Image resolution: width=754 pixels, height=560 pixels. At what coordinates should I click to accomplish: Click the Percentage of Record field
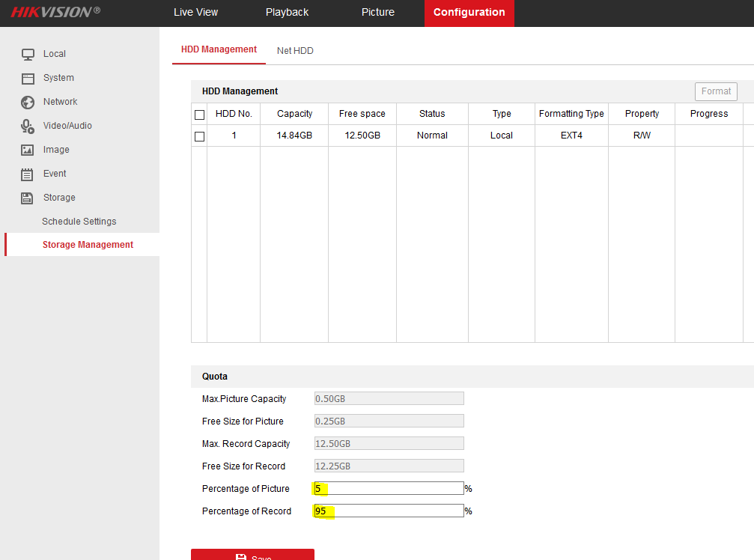click(388, 511)
